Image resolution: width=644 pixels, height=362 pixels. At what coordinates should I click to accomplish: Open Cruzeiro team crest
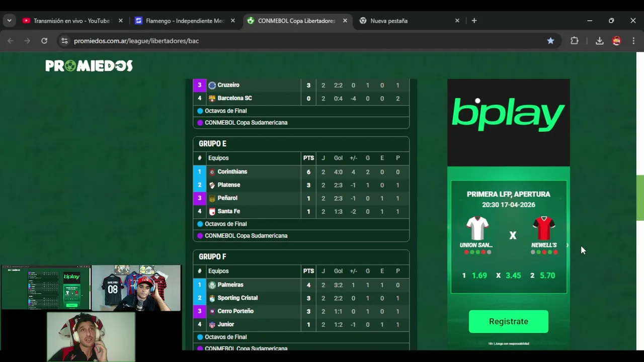point(212,85)
